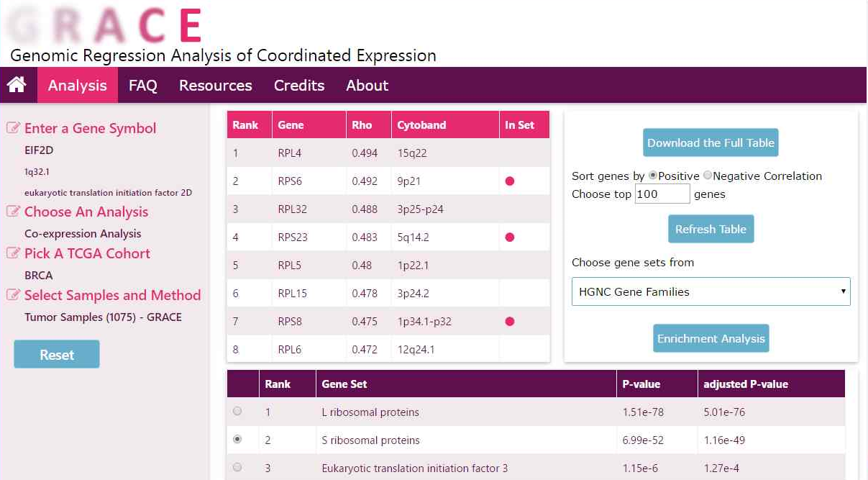Click the In Set dot for RPS6

click(510, 181)
